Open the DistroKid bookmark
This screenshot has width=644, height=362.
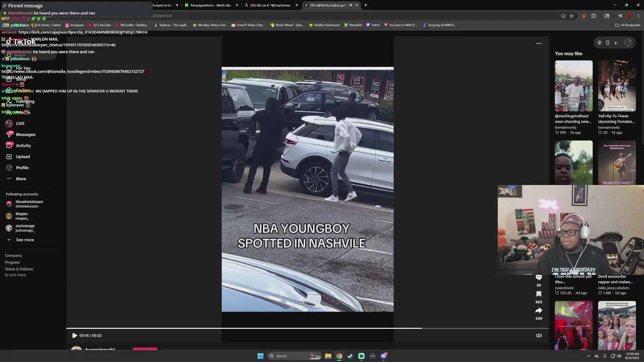pyautogui.click(x=353, y=25)
